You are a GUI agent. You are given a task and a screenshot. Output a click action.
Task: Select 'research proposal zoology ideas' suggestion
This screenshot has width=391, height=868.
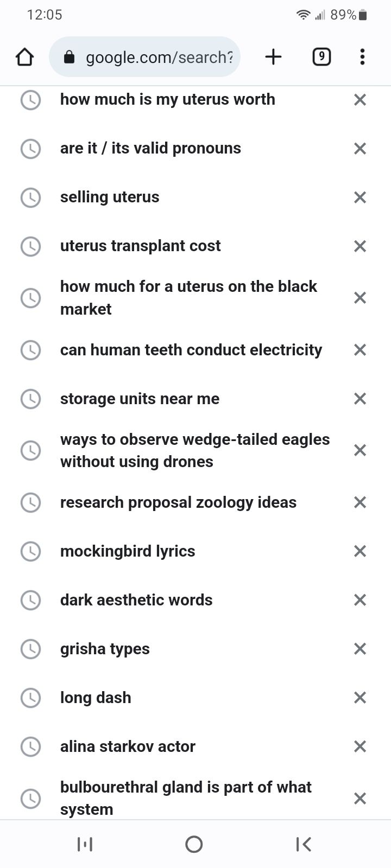[178, 502]
